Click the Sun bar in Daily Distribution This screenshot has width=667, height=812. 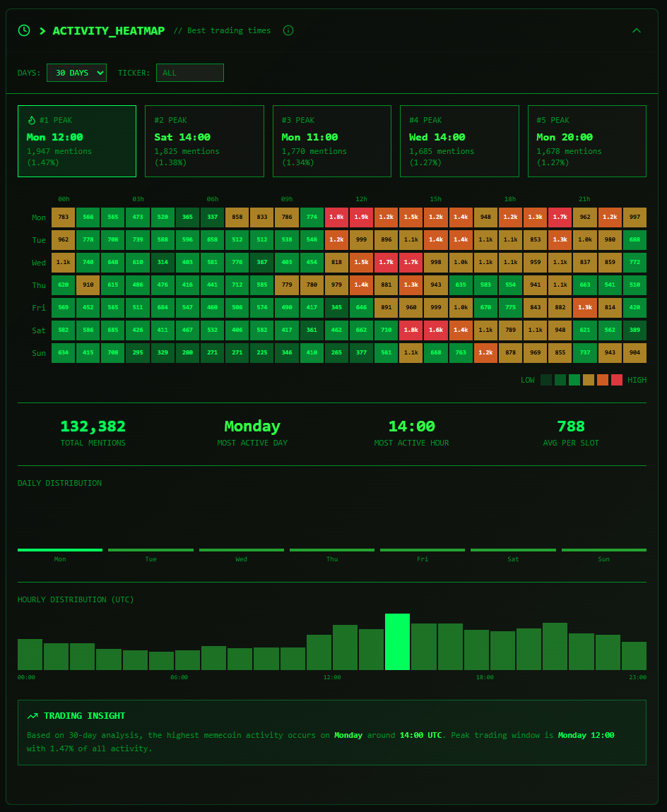pyautogui.click(x=604, y=550)
